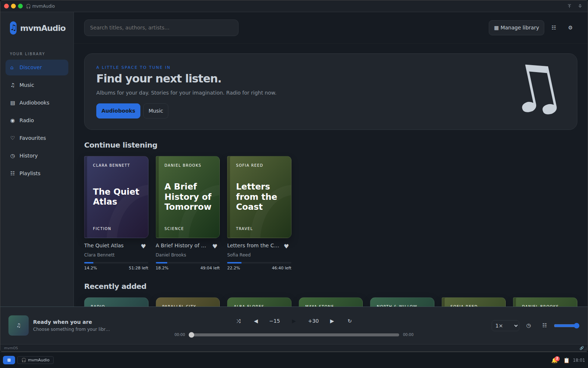Open A Brief History of Tomorrow cover
This screenshot has height=368, width=588.
(188, 197)
